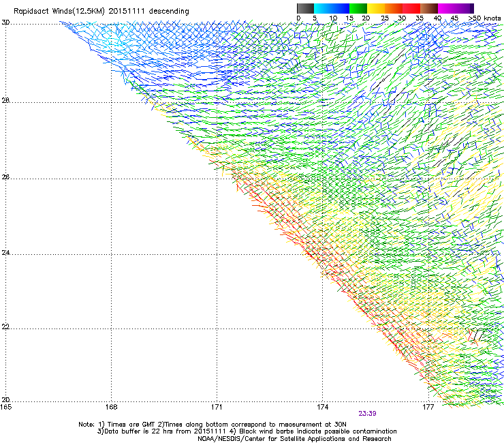Click the '20' latitude axis label
Viewport: 504px width, 443px height.
coord(5,399)
